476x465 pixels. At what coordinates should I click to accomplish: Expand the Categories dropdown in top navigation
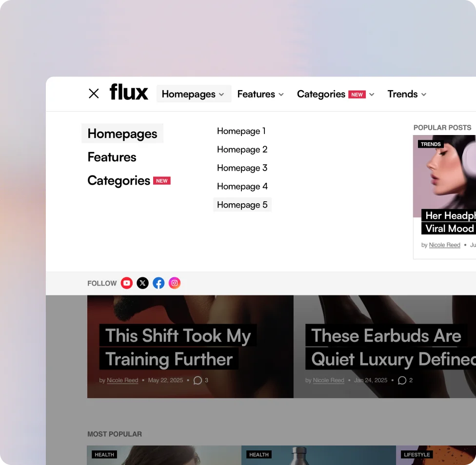(x=336, y=94)
